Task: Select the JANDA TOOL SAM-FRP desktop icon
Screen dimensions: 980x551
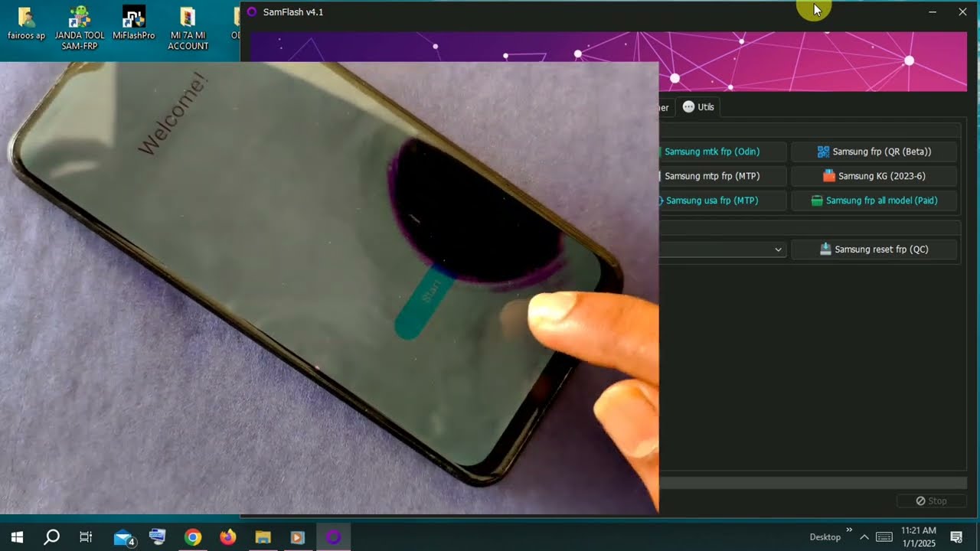Action: (x=80, y=28)
